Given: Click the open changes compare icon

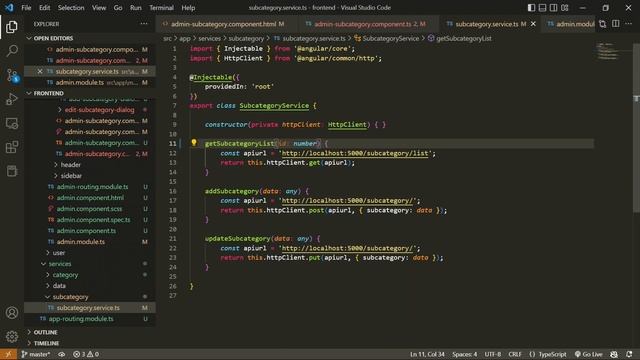Looking at the screenshot, I should coord(602,24).
